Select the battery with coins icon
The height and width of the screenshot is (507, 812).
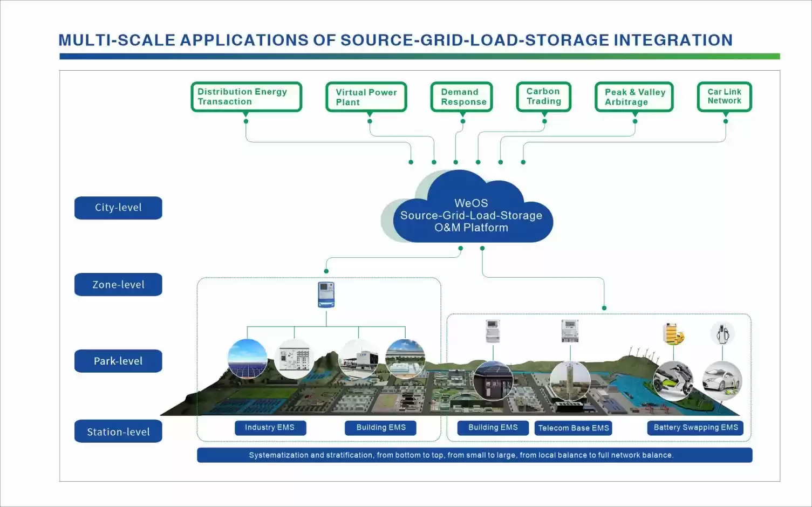pos(673,333)
